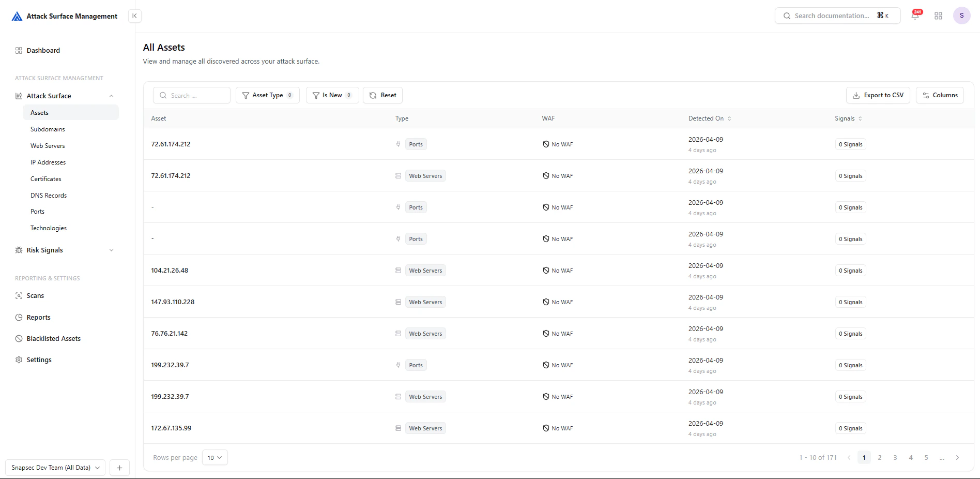Click Web Servers tag in 76.76.21.142 row
Viewport: 980px width, 479px height.
point(425,333)
